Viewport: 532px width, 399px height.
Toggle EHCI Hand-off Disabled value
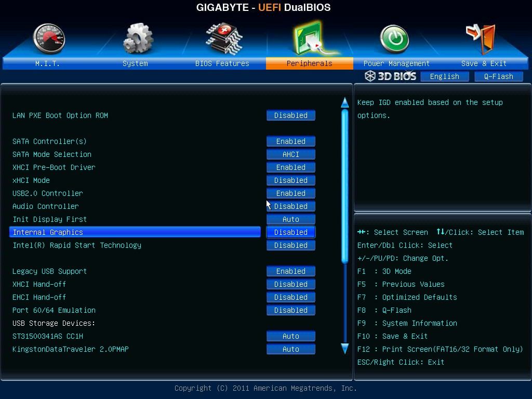[291, 297]
